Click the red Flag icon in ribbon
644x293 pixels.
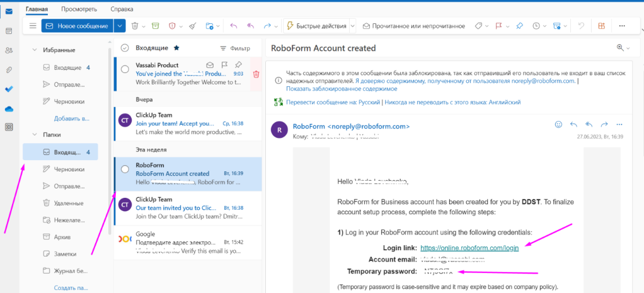point(499,26)
